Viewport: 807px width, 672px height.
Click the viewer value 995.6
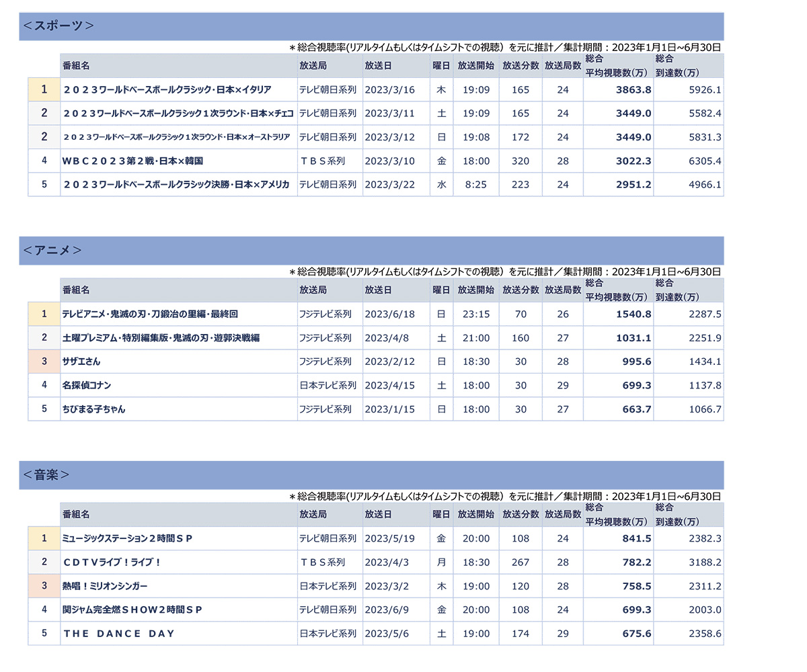coord(637,362)
